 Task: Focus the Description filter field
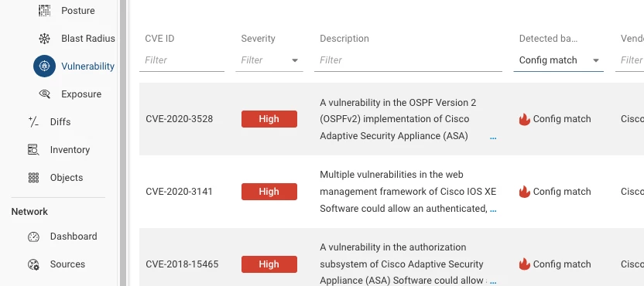(408, 60)
